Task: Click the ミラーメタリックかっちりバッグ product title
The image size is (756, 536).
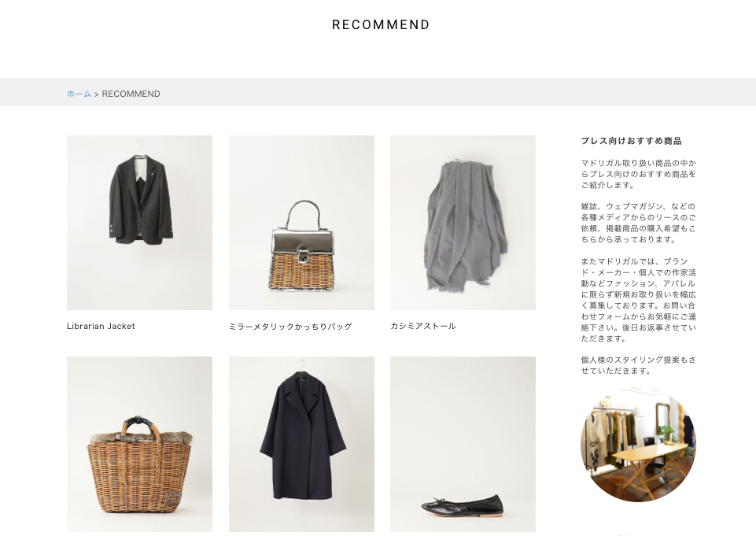Action: click(290, 327)
